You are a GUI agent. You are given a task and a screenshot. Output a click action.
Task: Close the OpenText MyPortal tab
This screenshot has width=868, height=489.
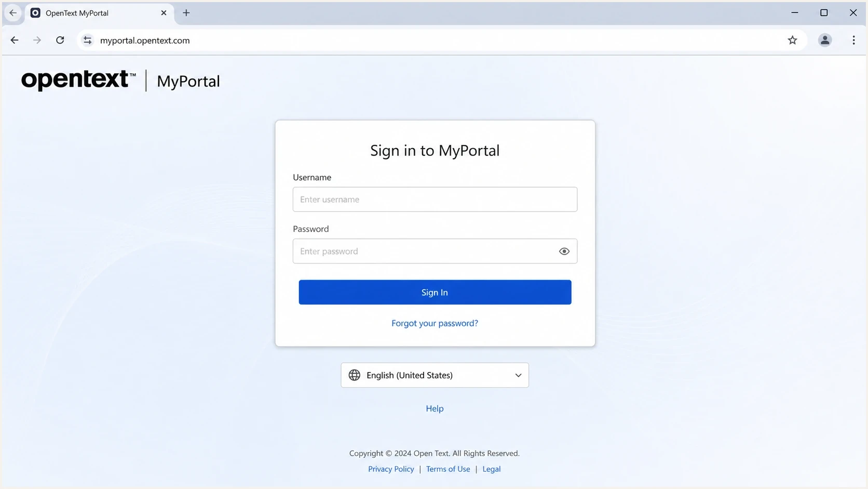(164, 13)
